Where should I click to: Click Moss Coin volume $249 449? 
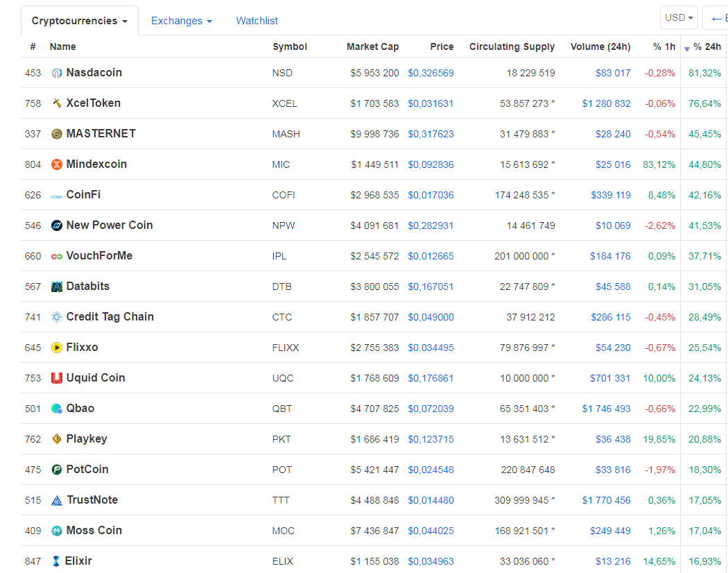pyautogui.click(x=610, y=531)
